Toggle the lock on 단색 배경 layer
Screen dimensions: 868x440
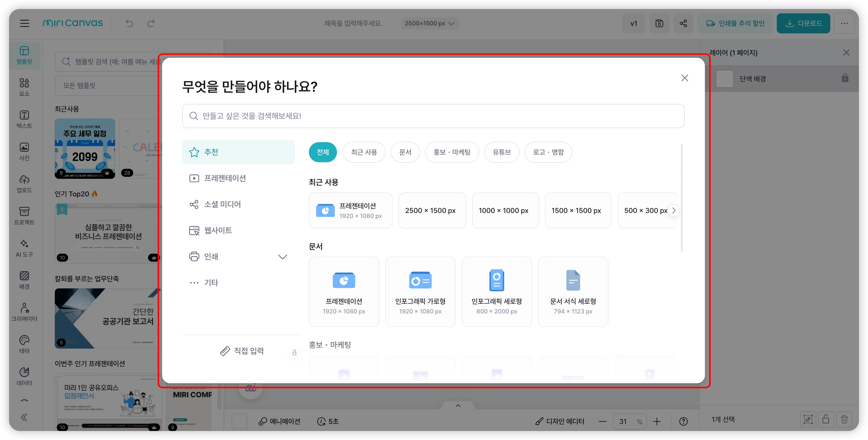tap(845, 78)
